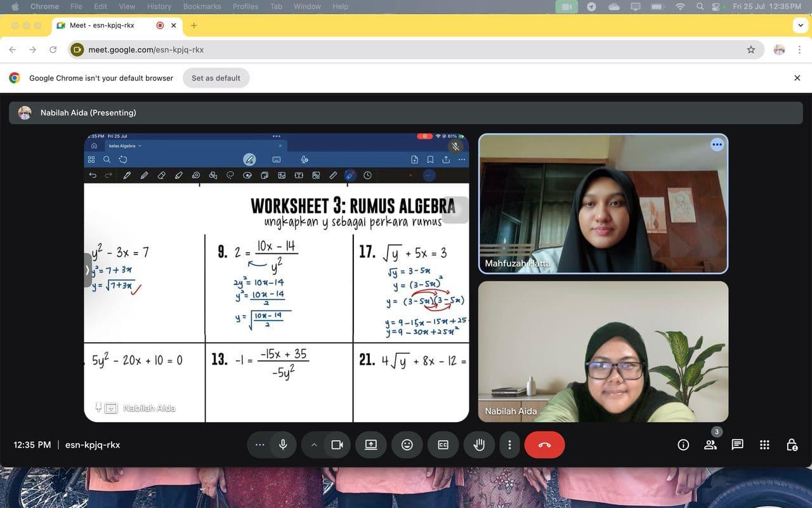This screenshot has height=508, width=812.
Task: Send a reaction with the emoji button
Action: (x=407, y=445)
